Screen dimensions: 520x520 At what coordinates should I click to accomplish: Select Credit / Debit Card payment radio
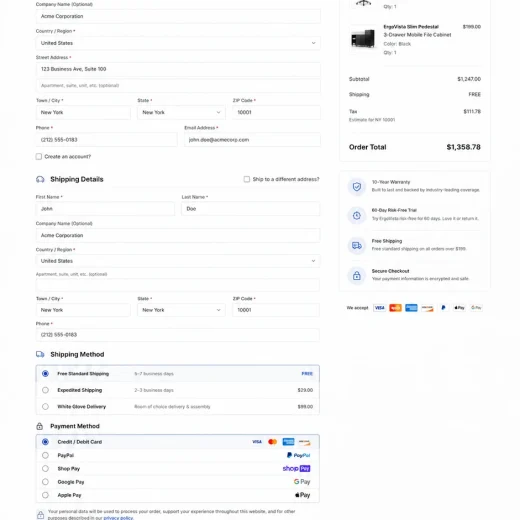click(x=45, y=442)
